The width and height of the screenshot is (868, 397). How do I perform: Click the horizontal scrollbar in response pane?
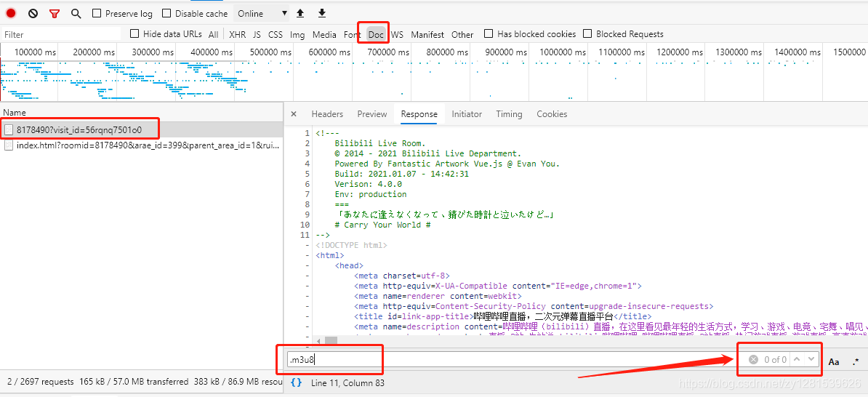331,340
